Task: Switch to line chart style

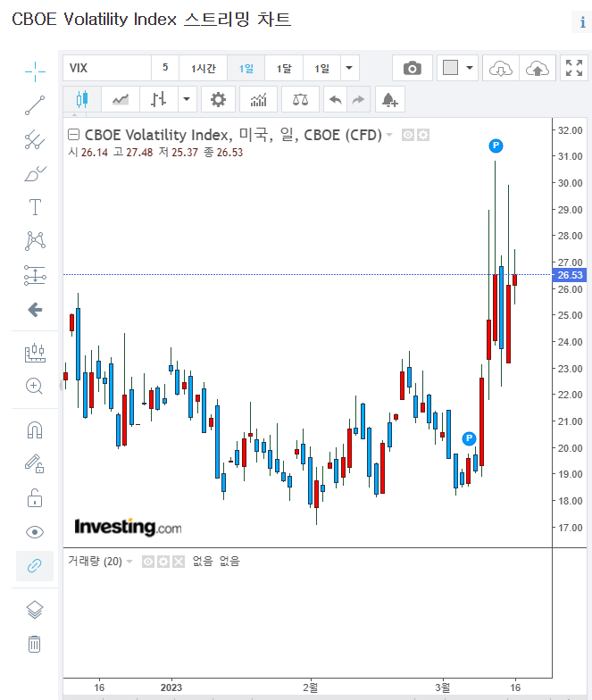Action: coord(121,99)
